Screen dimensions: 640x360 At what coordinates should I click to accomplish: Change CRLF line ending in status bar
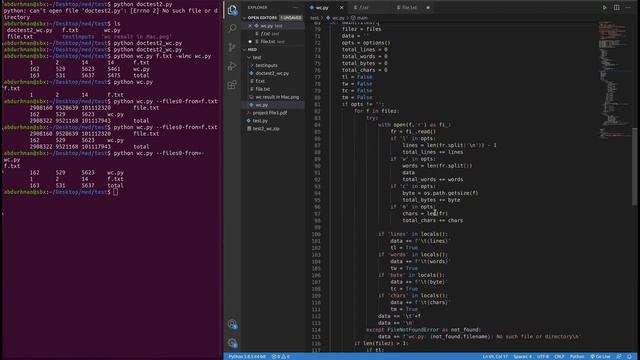559,357
